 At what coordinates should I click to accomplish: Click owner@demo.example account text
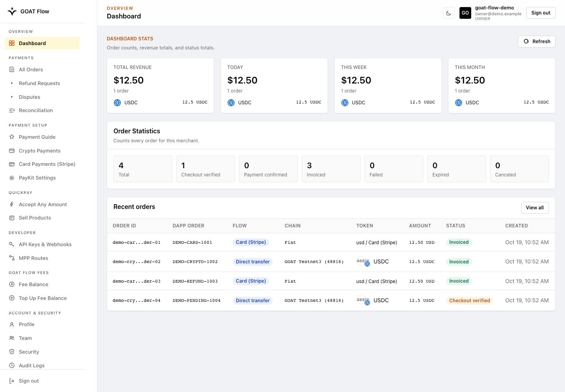[498, 14]
